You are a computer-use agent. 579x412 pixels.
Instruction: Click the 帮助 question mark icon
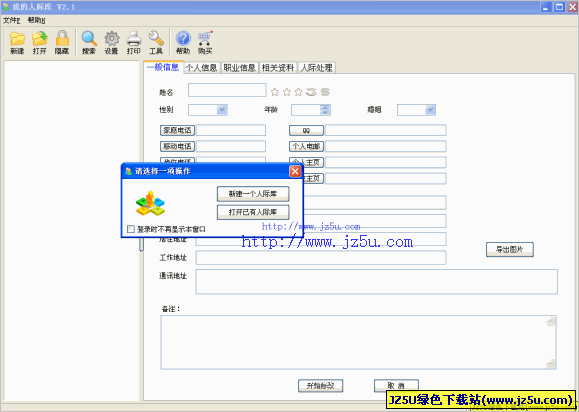(x=183, y=38)
